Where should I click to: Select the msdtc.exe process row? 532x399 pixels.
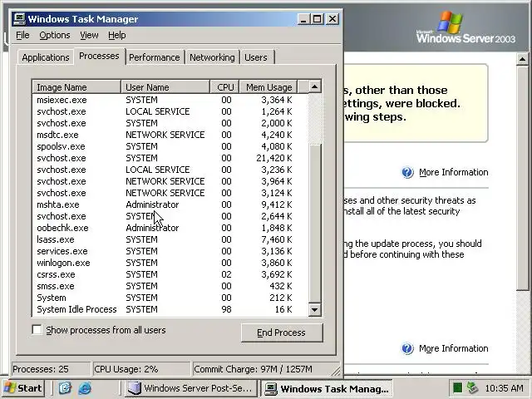coord(170,135)
